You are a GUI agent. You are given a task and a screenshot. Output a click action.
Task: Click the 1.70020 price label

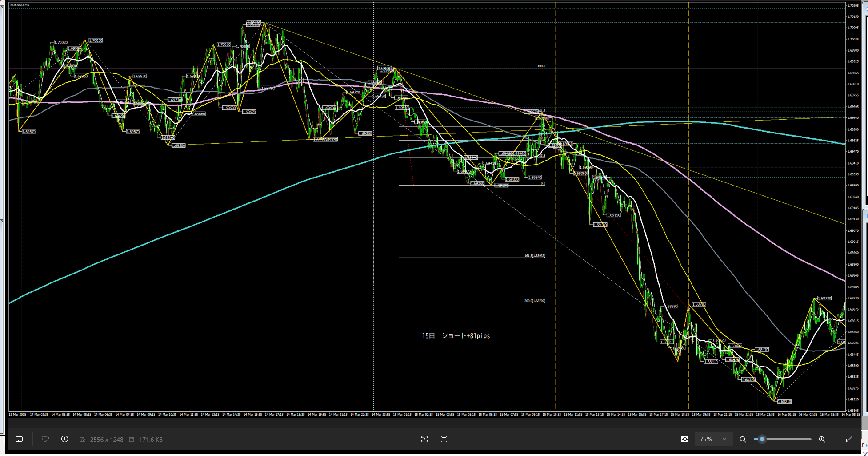pos(61,42)
